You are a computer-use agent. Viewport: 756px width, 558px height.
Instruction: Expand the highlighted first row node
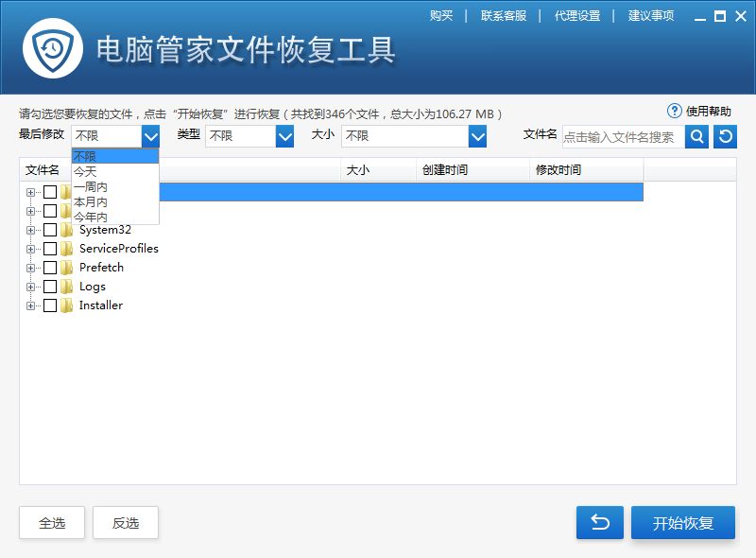click(30, 193)
